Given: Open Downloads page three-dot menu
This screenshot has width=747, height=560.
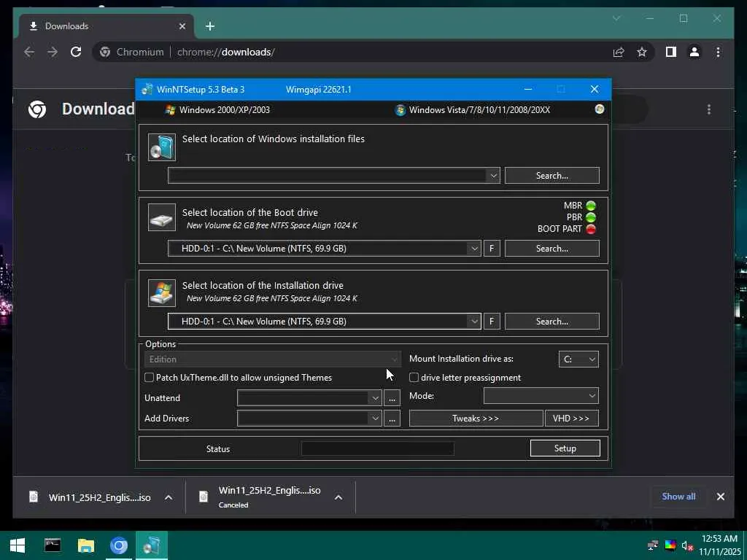Looking at the screenshot, I should pos(709,109).
